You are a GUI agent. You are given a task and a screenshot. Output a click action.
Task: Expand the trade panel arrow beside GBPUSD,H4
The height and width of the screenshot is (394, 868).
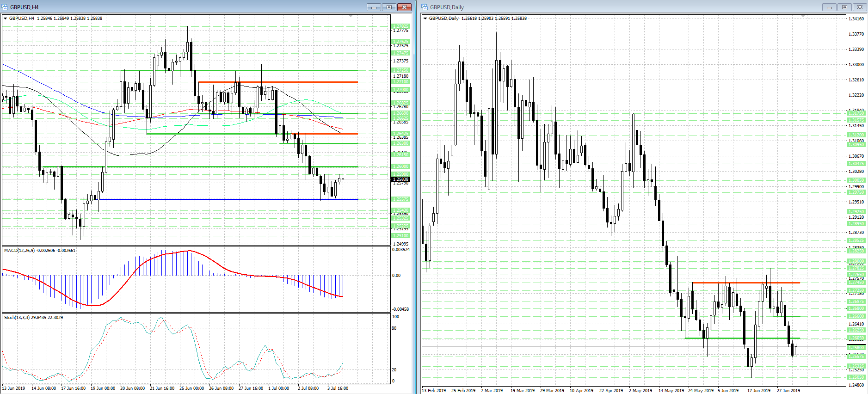click(6, 18)
